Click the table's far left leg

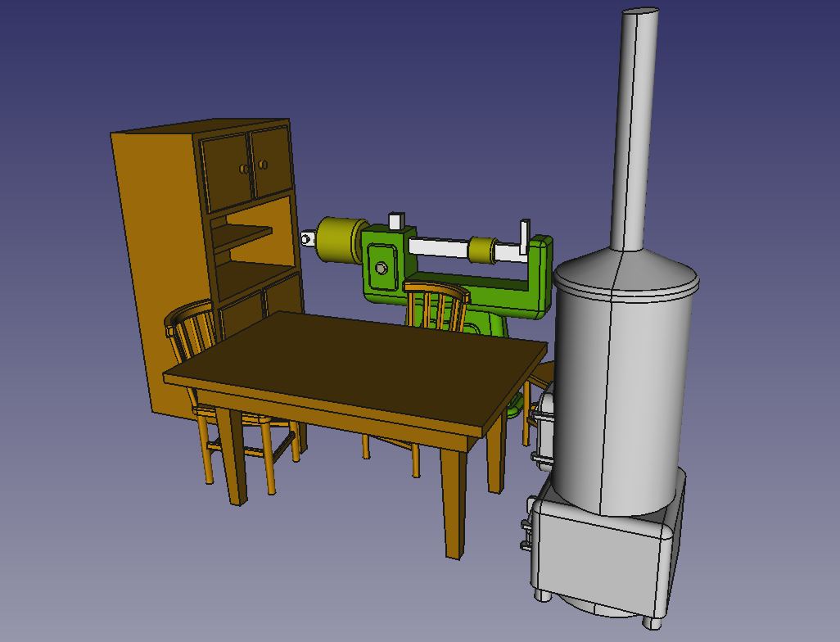(236, 459)
